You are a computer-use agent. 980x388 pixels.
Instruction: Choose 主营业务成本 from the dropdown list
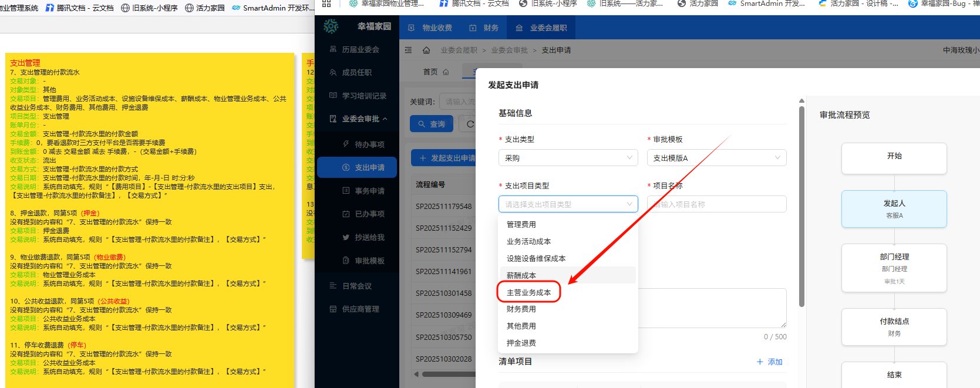tap(568, 292)
